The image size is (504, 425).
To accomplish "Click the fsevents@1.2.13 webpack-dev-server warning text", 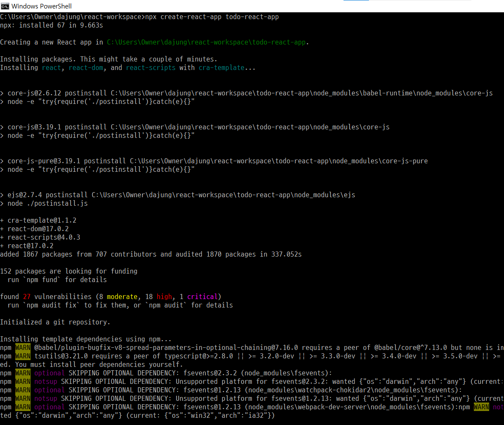I will [x=263, y=407].
